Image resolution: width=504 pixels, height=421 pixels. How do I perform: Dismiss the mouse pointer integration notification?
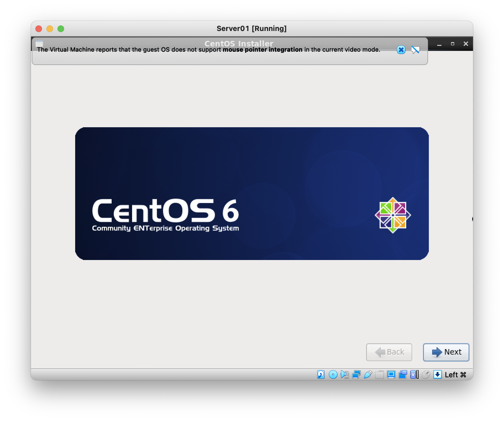[401, 50]
